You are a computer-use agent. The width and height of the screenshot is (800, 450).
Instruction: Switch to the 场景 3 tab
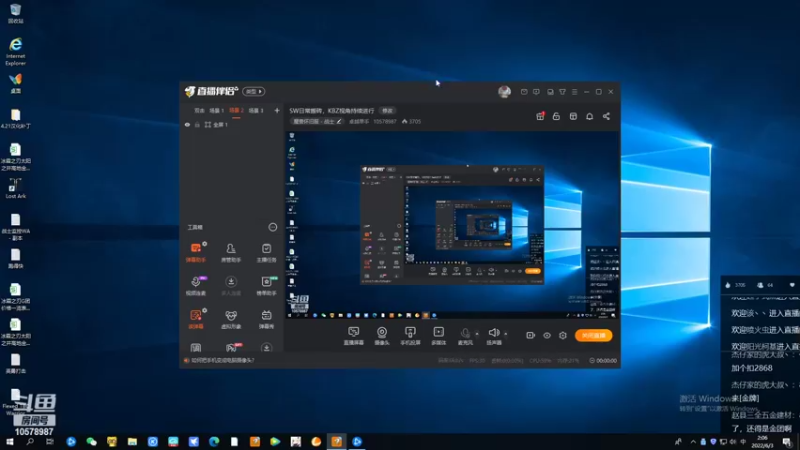[x=256, y=111]
